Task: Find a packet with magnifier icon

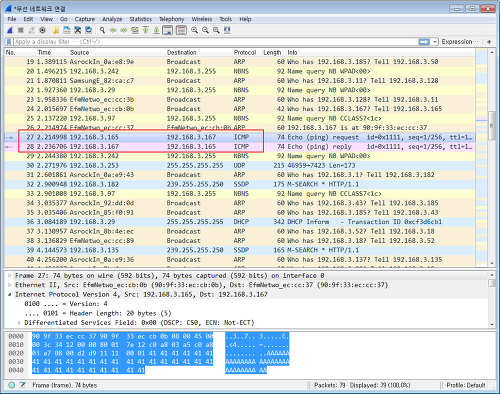Action: (102, 30)
